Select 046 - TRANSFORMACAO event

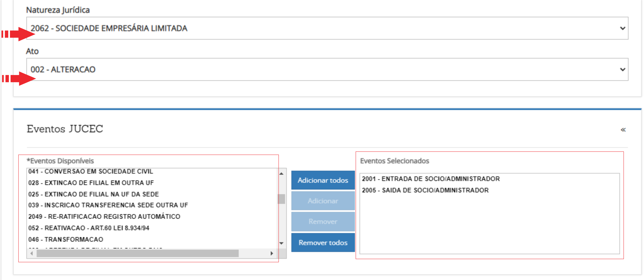pyautogui.click(x=66, y=239)
